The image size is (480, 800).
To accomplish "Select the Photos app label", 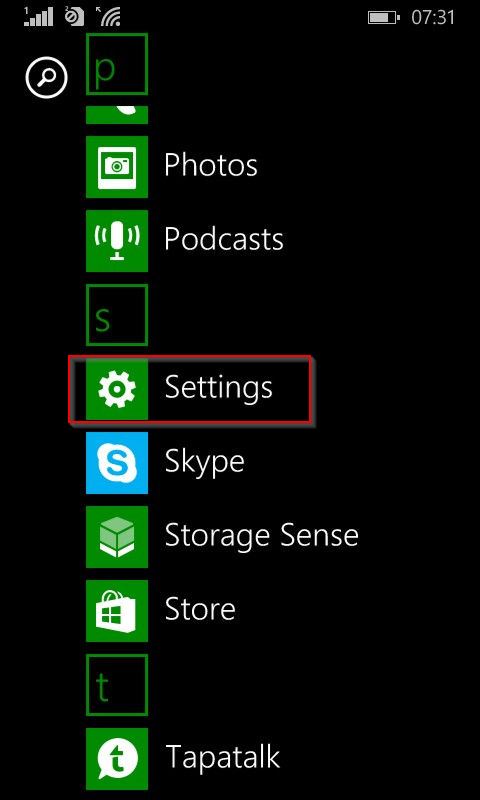I will tap(211, 165).
